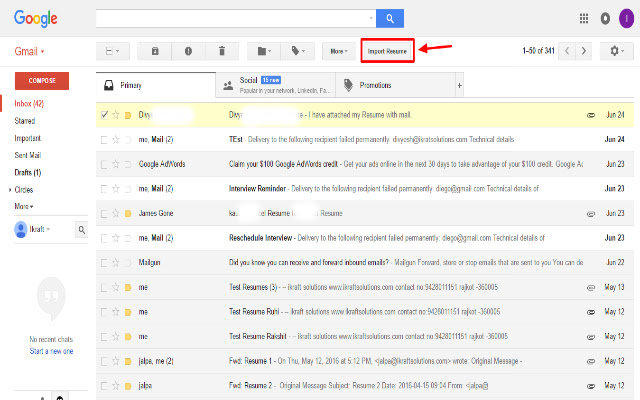Viewport: 640px width, 400px height.
Task: Click the blue search magnifier button
Action: click(390, 18)
